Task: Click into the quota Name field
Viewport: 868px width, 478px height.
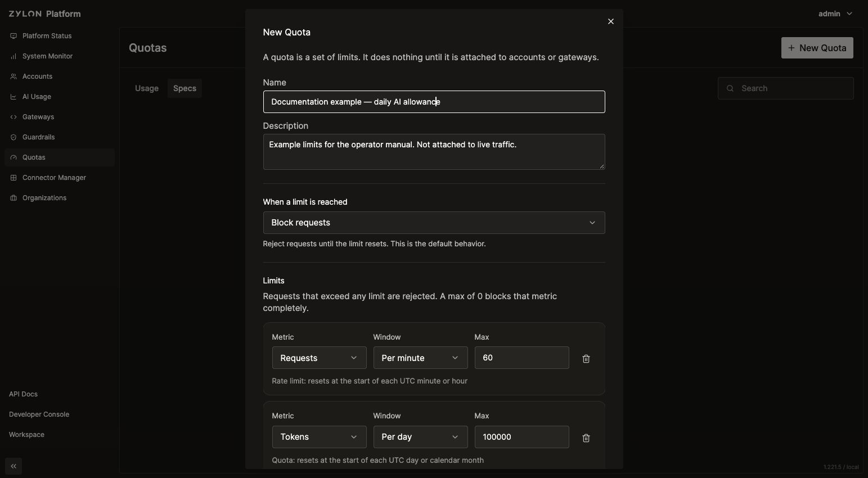Action: [x=434, y=102]
